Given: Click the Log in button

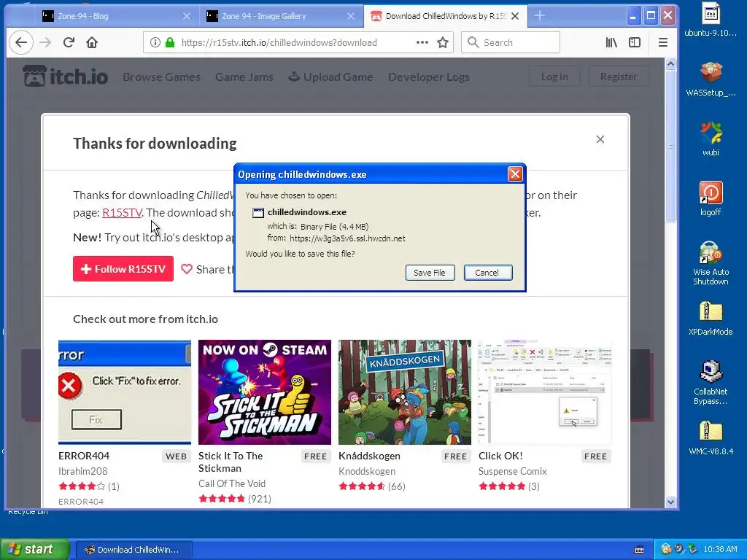Looking at the screenshot, I should pyautogui.click(x=554, y=77).
